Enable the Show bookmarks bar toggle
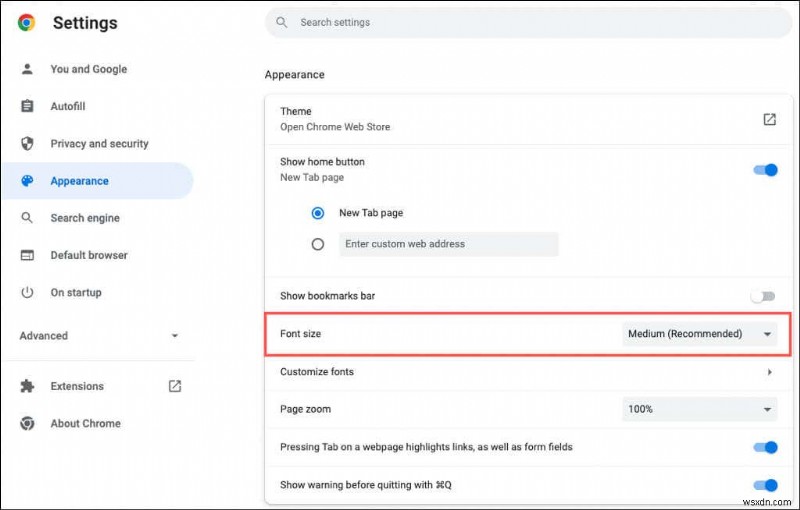The height and width of the screenshot is (510, 800). coord(764,296)
